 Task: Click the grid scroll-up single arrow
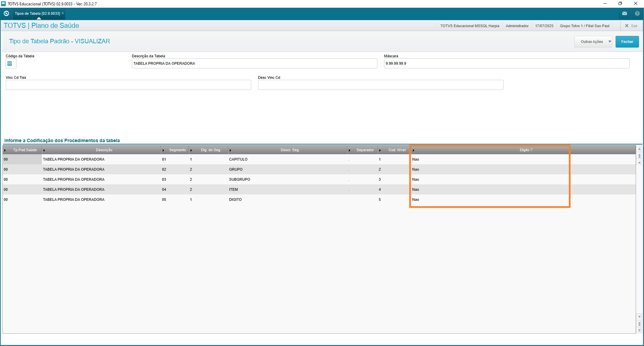tap(639, 163)
